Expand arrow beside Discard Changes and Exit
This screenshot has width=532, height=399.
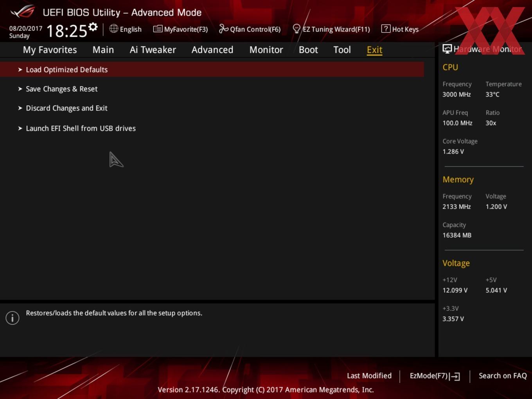tap(20, 108)
